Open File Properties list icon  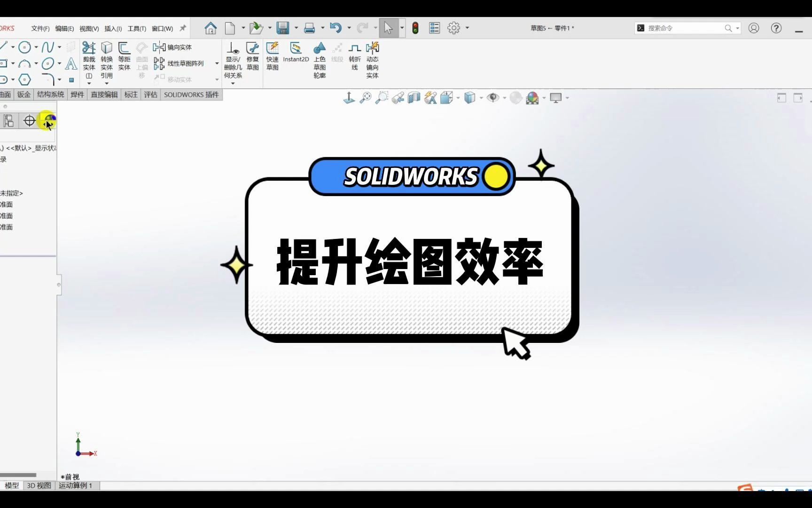[x=435, y=28]
